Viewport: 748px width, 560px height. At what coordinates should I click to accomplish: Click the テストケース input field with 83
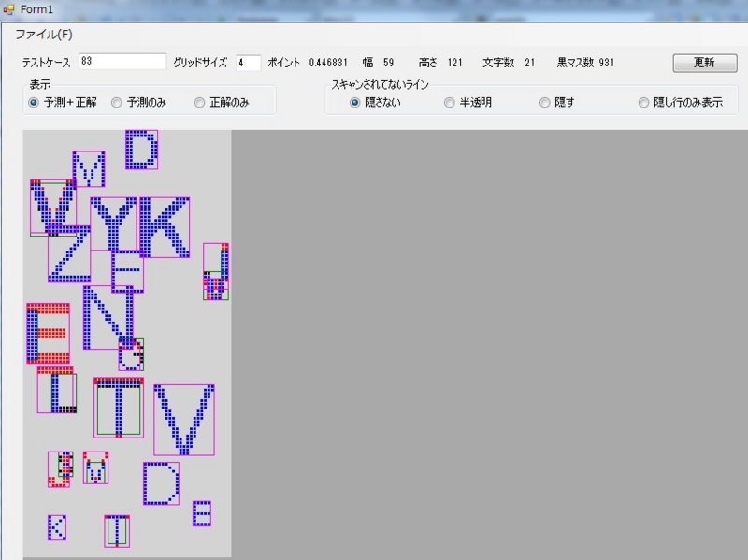[122, 62]
